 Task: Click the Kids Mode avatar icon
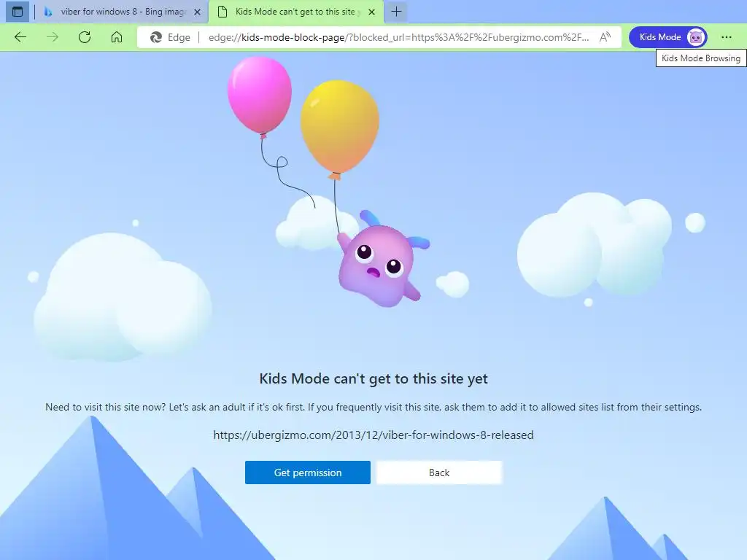[695, 37]
